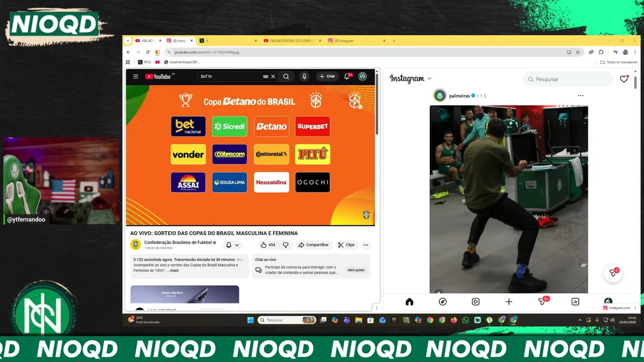Clear the 'bcf tv' search text
The image size is (644, 362).
click(273, 76)
